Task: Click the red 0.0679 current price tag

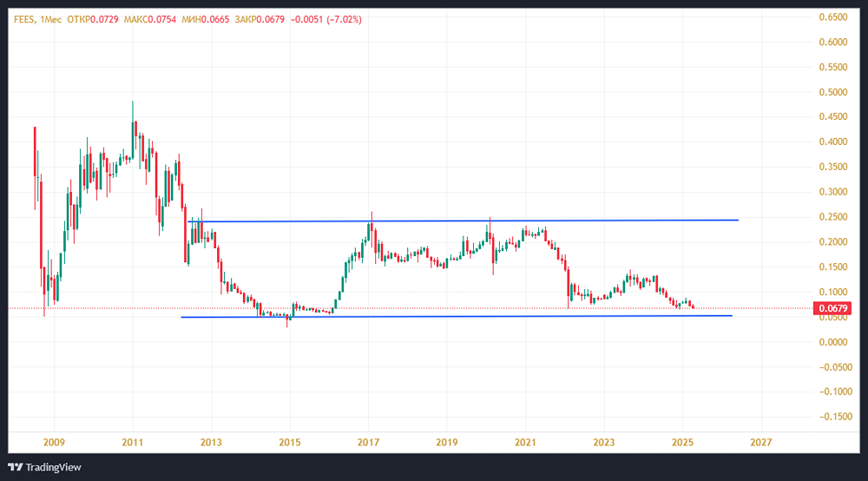Action: 832,308
